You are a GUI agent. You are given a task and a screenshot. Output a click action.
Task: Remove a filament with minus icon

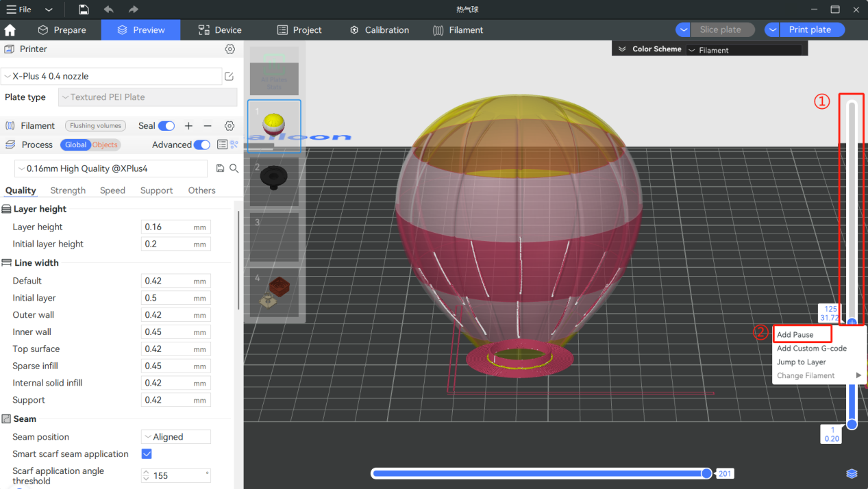[208, 126]
